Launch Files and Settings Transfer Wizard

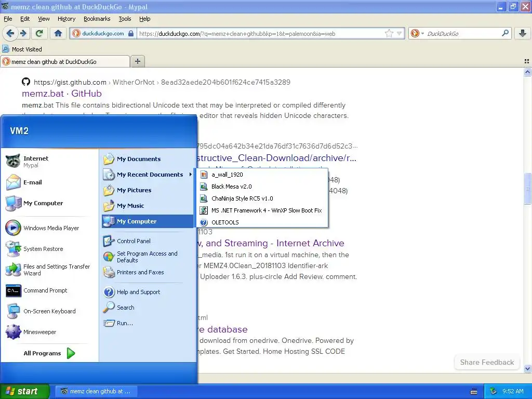point(48,270)
